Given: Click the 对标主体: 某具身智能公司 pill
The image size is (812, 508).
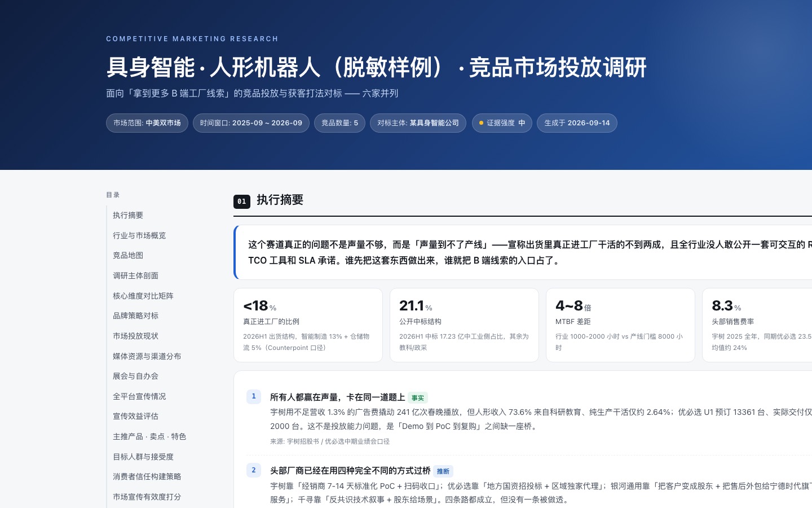Looking at the screenshot, I should pos(418,123).
